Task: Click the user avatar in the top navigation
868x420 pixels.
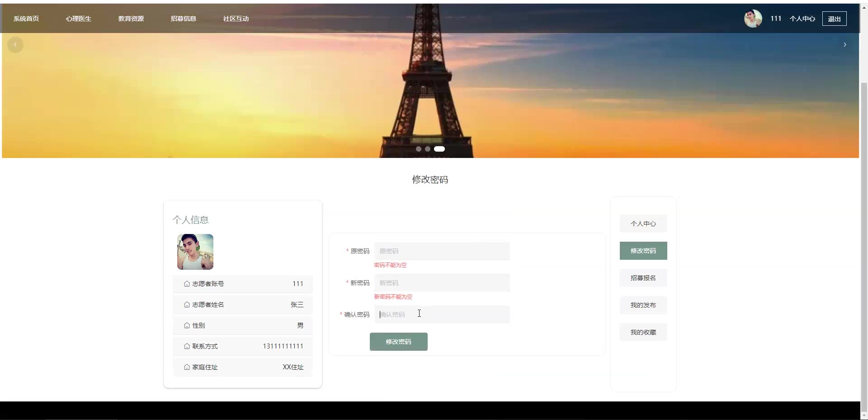Action: [753, 19]
